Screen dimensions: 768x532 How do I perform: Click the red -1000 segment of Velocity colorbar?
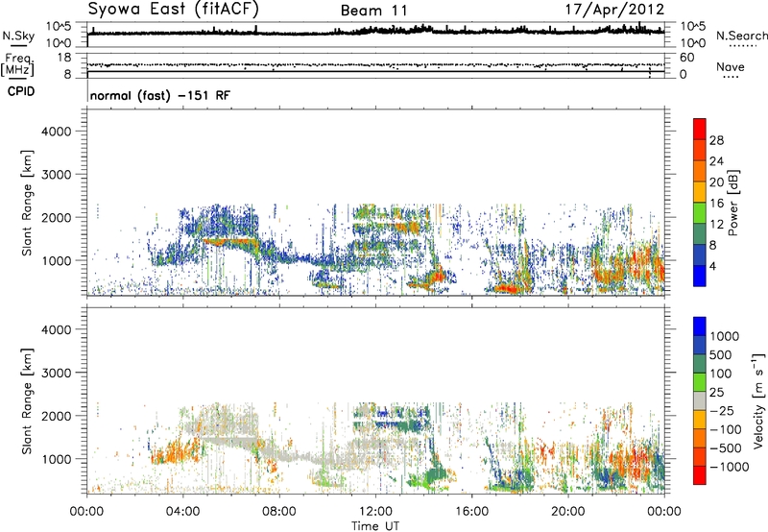(700, 475)
